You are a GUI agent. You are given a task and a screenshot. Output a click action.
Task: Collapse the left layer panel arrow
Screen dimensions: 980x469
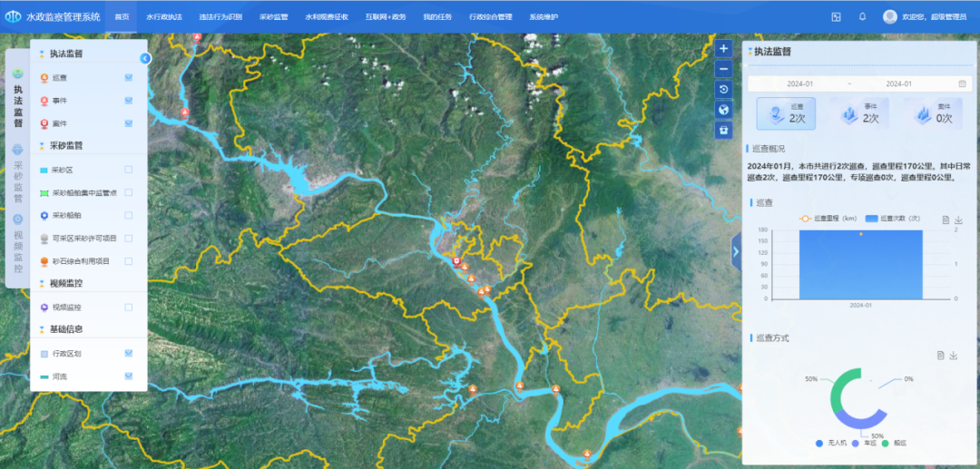pos(145,58)
